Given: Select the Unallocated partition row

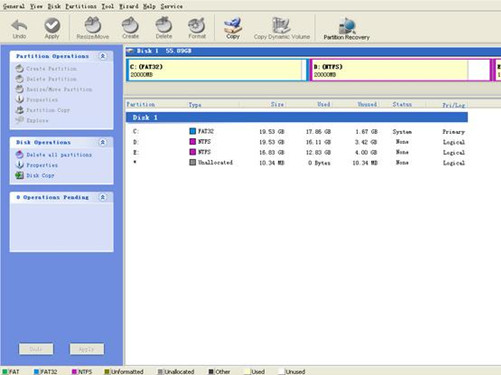Looking at the screenshot, I should point(297,163).
